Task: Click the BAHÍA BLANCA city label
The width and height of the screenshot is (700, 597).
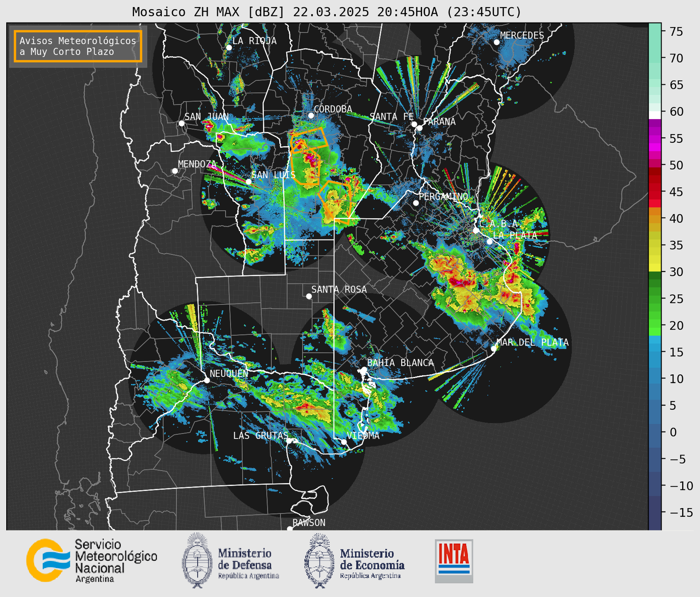Action: coord(400,362)
